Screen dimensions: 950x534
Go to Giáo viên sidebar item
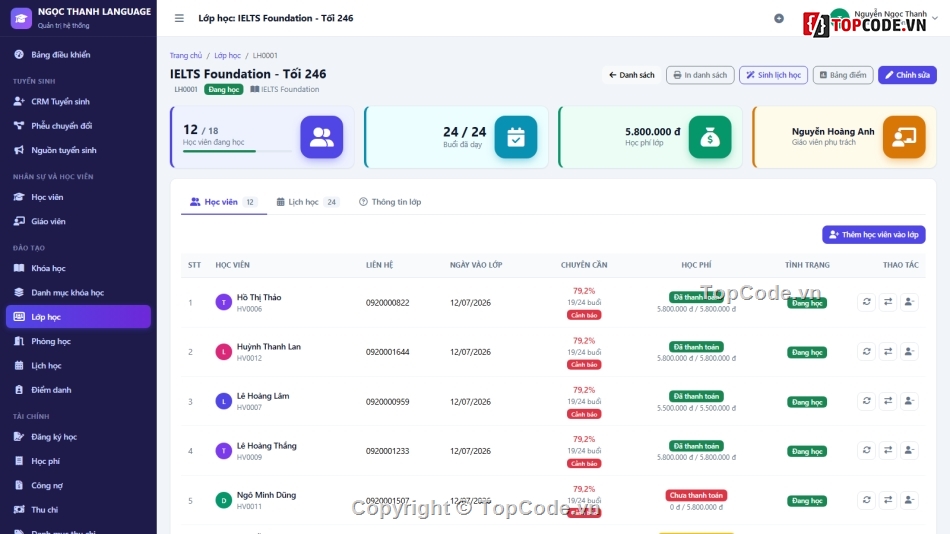[78, 221]
